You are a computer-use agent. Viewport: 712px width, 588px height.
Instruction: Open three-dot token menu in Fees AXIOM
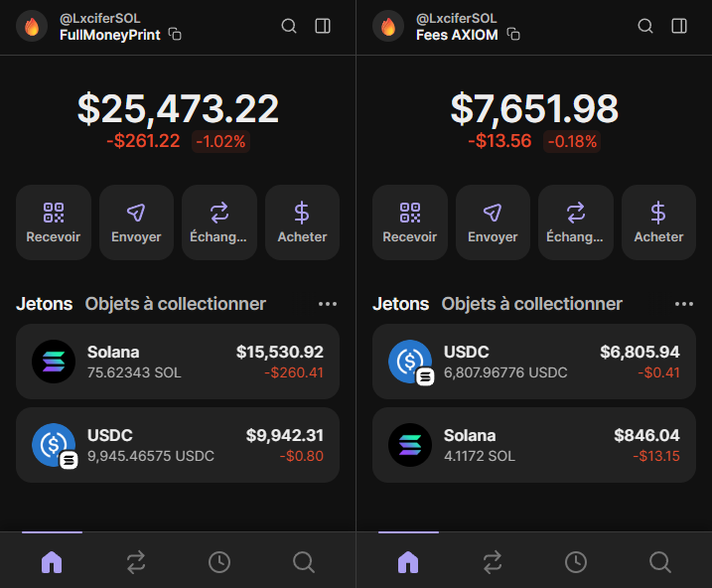point(684,304)
